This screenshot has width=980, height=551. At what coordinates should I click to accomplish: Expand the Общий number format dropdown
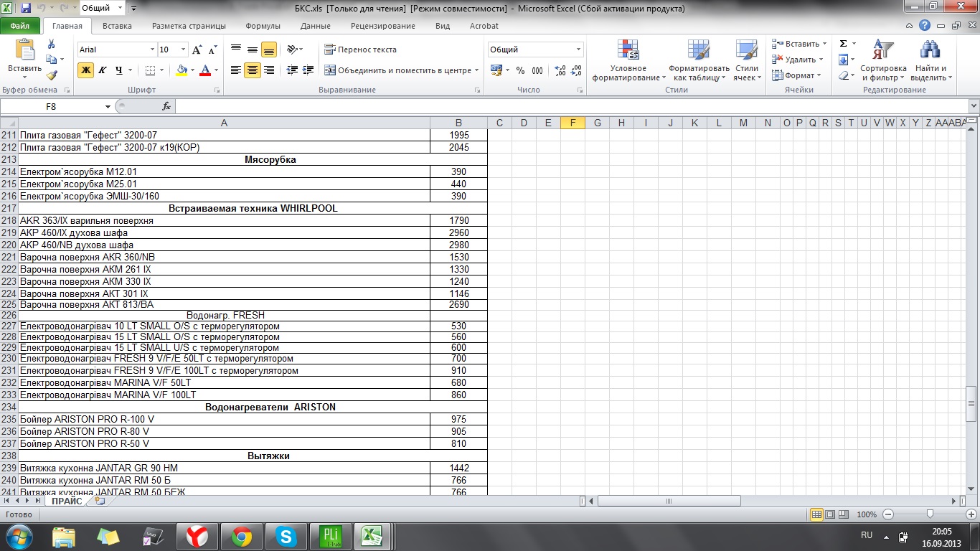click(x=578, y=50)
